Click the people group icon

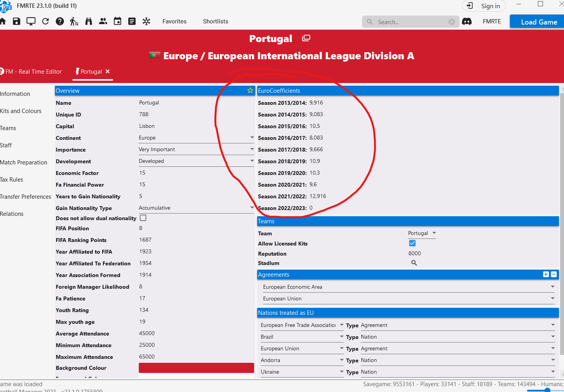tap(103, 21)
